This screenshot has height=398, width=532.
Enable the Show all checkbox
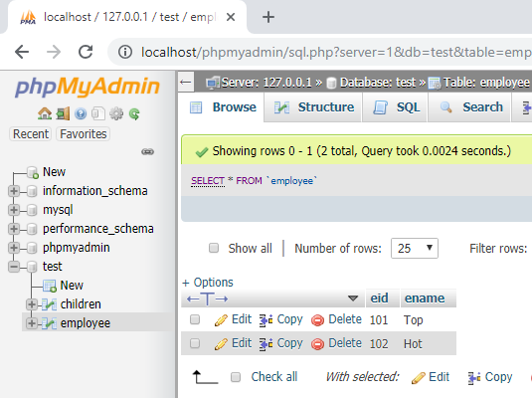point(214,248)
